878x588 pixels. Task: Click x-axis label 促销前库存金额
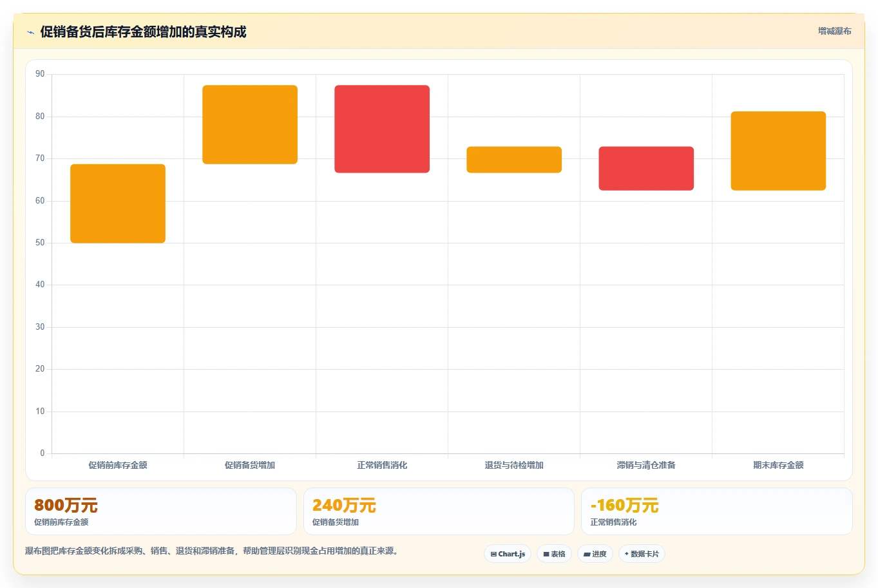(x=118, y=465)
